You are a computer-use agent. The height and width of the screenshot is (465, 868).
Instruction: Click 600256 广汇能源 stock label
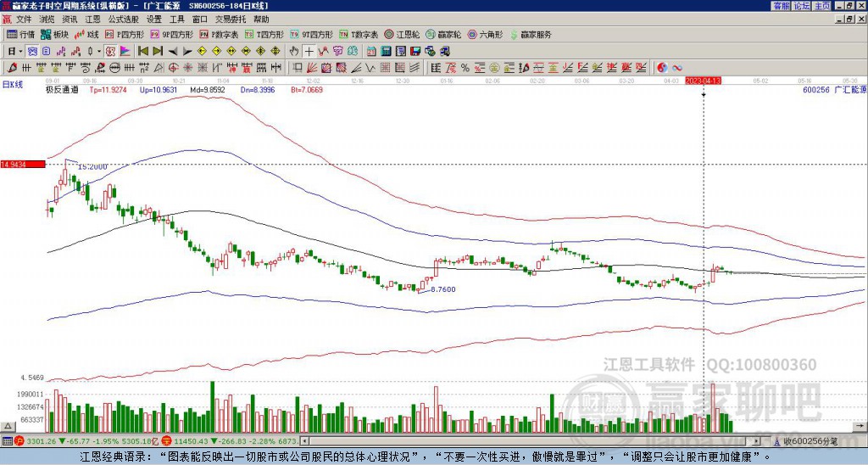pos(834,90)
